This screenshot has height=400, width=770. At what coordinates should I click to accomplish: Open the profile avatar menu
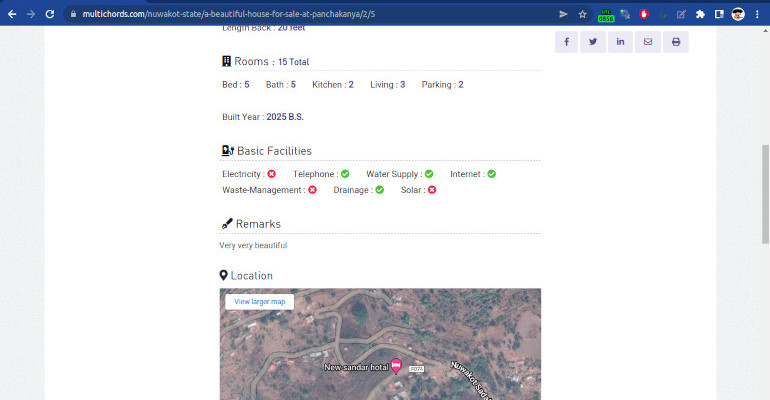tap(738, 14)
